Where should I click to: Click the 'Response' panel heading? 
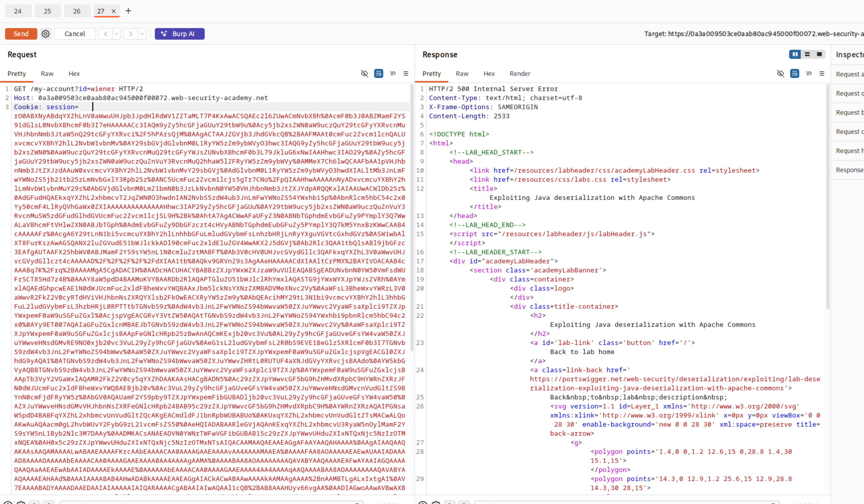[440, 54]
